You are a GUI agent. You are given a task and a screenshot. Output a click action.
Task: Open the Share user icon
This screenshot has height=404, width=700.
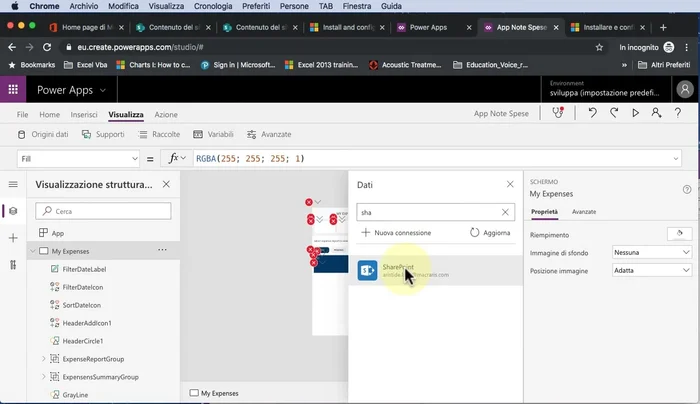point(656,114)
